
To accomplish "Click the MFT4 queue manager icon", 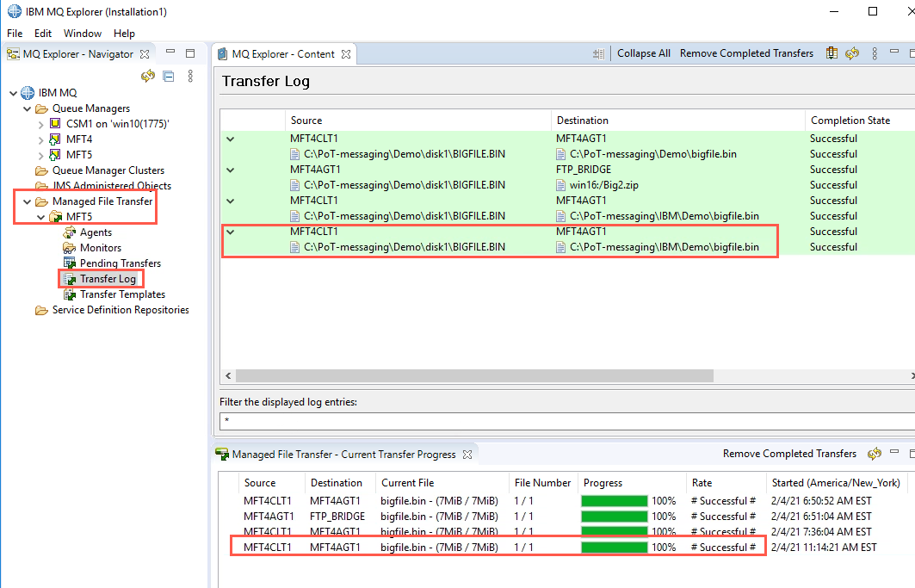I will coord(55,139).
